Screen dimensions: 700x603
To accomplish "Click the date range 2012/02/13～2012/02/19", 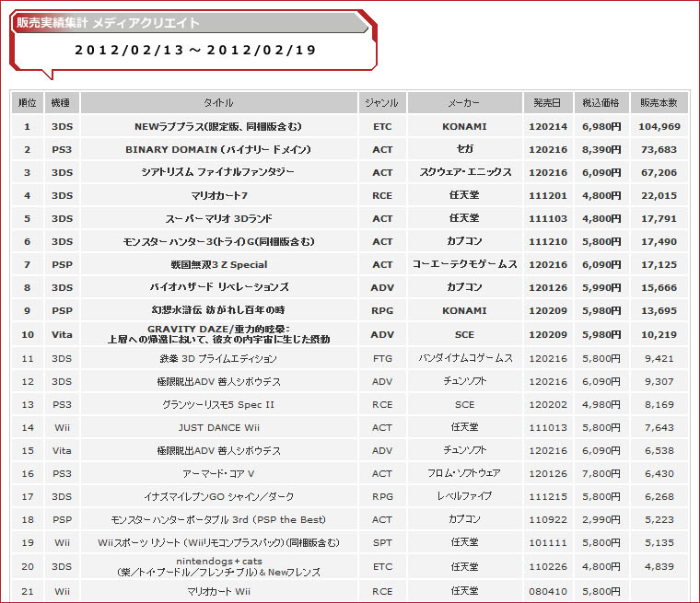I will [195, 50].
